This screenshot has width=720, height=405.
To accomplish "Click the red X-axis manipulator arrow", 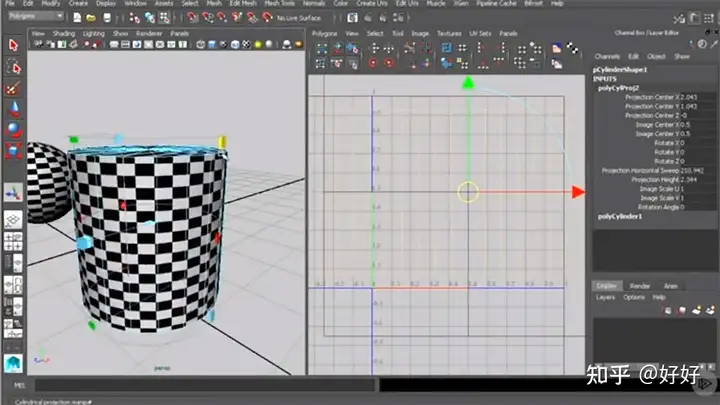I will [577, 191].
